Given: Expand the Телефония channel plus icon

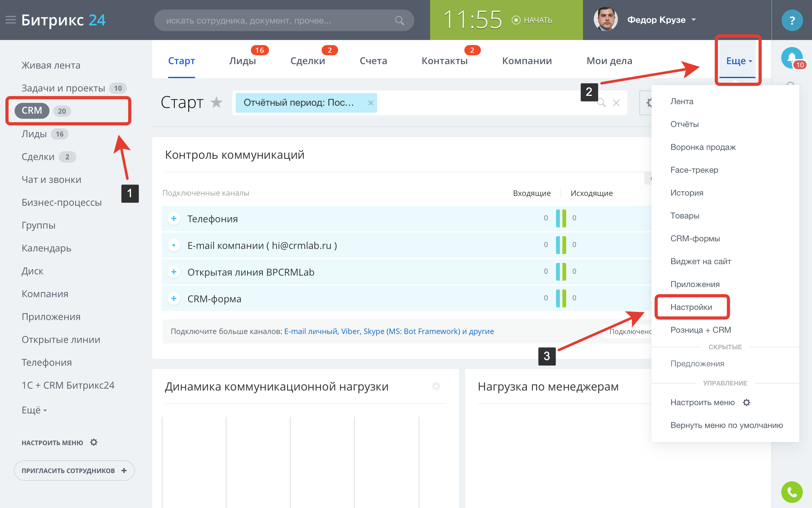Looking at the screenshot, I should pyautogui.click(x=174, y=219).
